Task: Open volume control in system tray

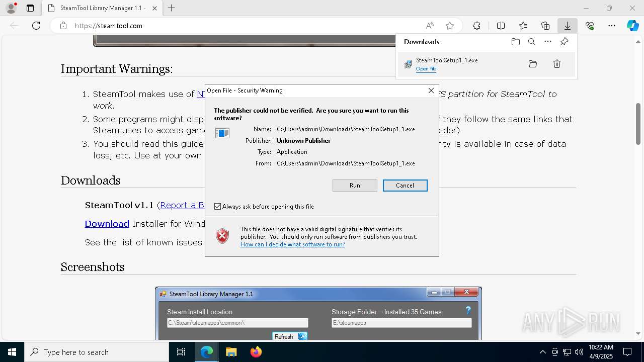Action: coord(579,352)
